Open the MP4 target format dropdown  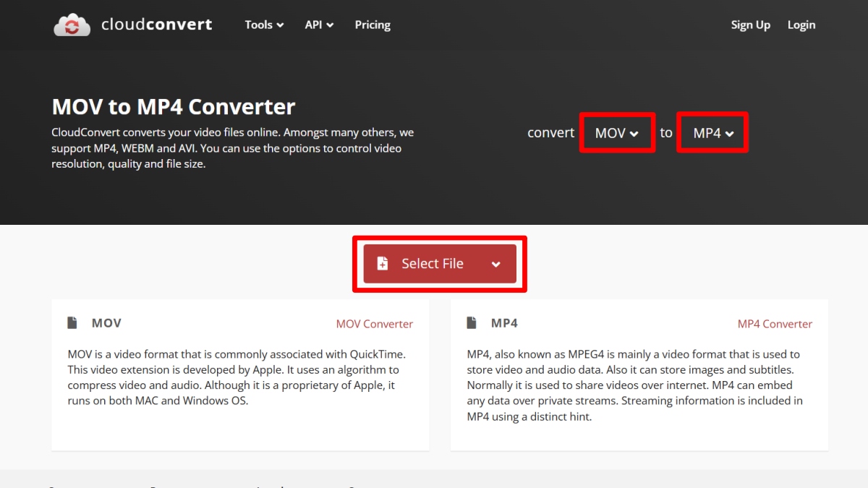(713, 133)
